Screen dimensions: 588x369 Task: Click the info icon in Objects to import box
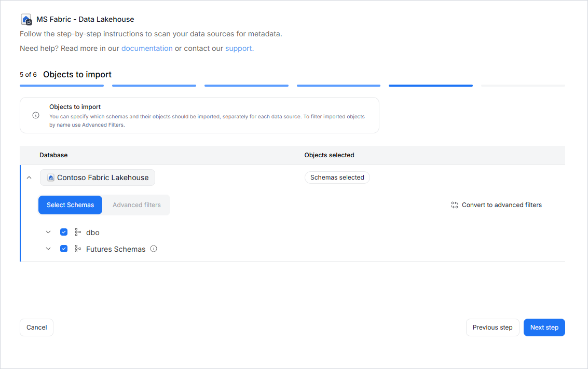36,115
